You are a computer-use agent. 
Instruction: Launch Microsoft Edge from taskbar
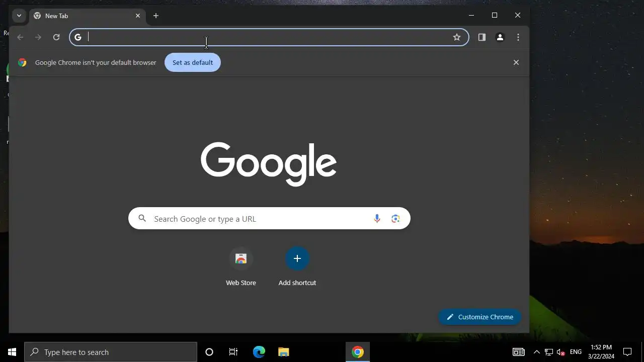259,352
